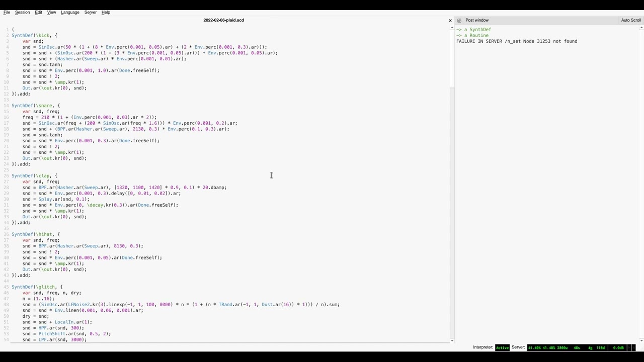Click the 'FAILURE IN SERVER' post message
This screenshot has width=644, height=362.
517,41
